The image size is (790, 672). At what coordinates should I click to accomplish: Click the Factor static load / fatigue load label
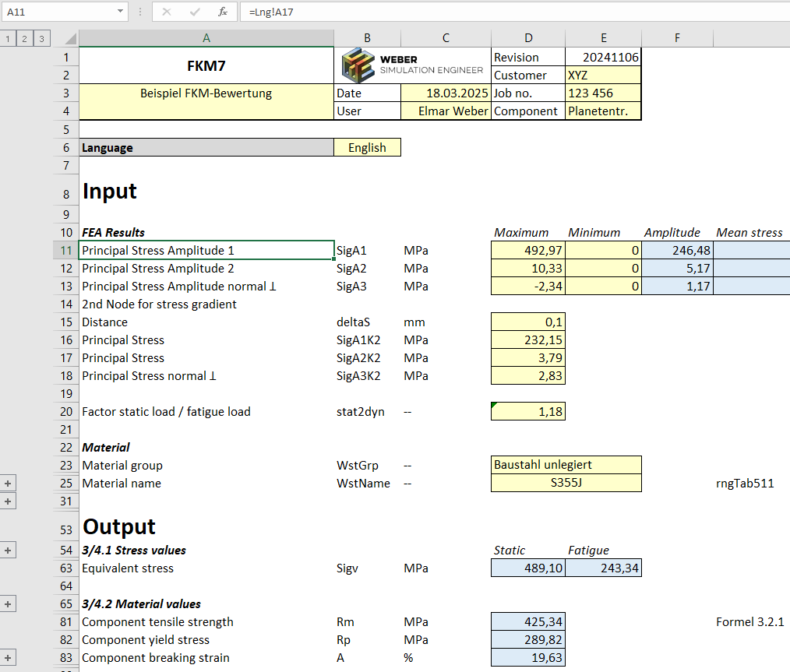166,412
